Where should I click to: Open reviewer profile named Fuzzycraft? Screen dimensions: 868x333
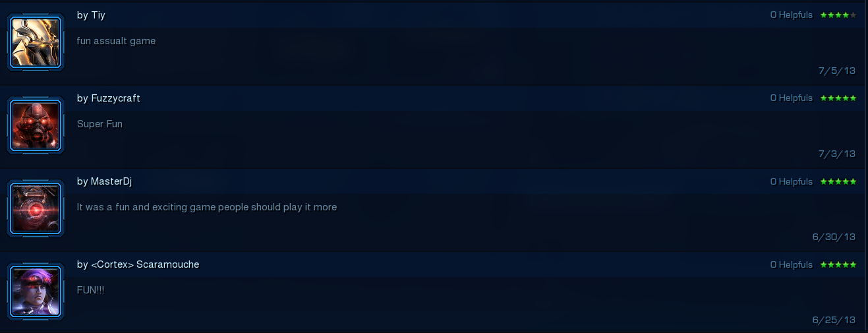[x=115, y=98]
